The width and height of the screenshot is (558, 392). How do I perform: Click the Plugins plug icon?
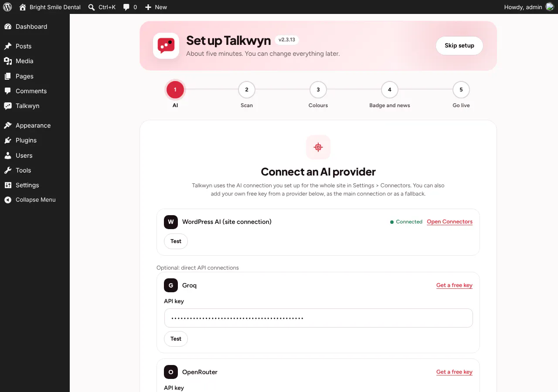[8, 140]
